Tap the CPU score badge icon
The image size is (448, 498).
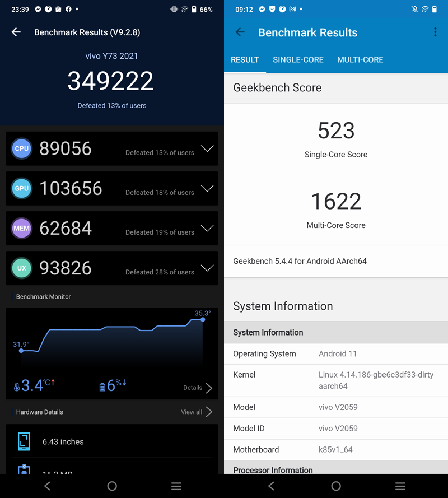(x=22, y=148)
